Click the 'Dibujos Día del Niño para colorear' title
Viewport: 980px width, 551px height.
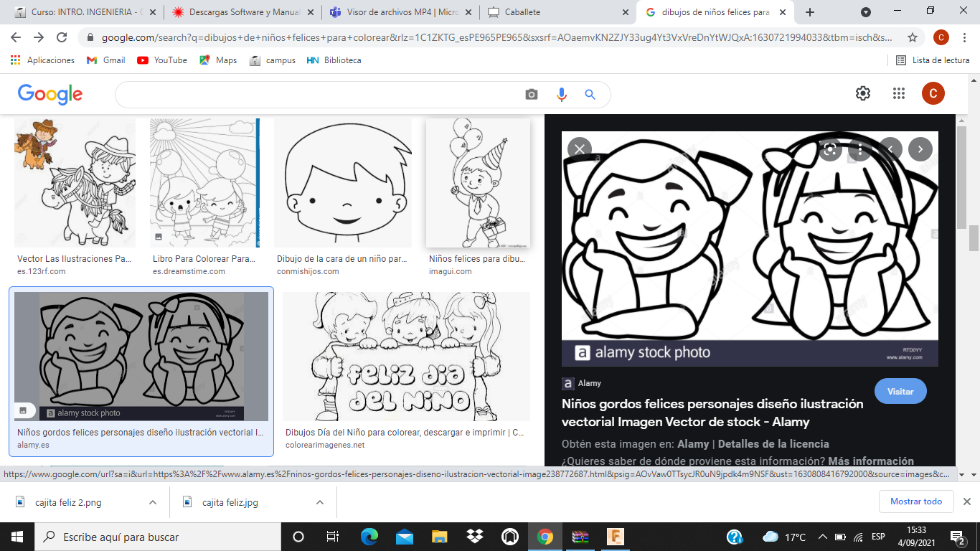click(x=405, y=433)
